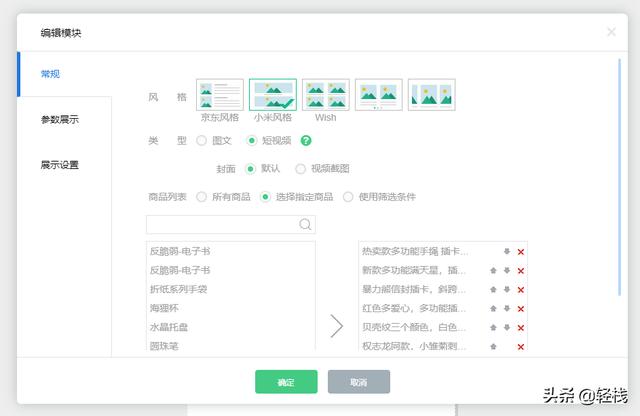Move 贝壳纹三个颜色 item down
The width and height of the screenshot is (640, 416).
click(x=507, y=327)
